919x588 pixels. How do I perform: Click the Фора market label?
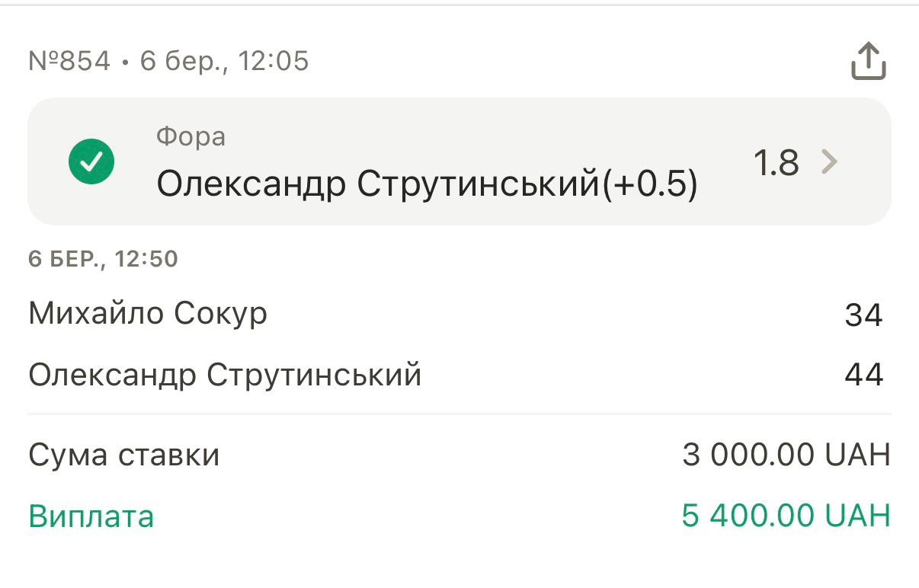[191, 137]
